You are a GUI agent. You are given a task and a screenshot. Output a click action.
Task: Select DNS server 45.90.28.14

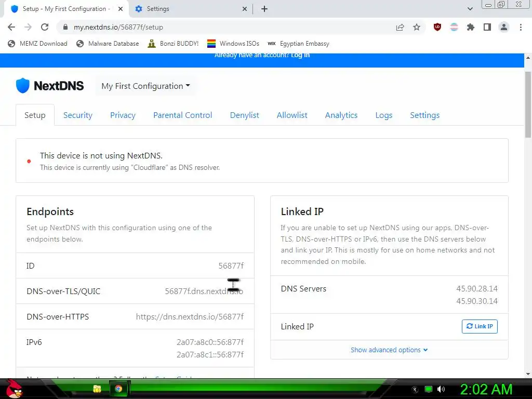477,289
